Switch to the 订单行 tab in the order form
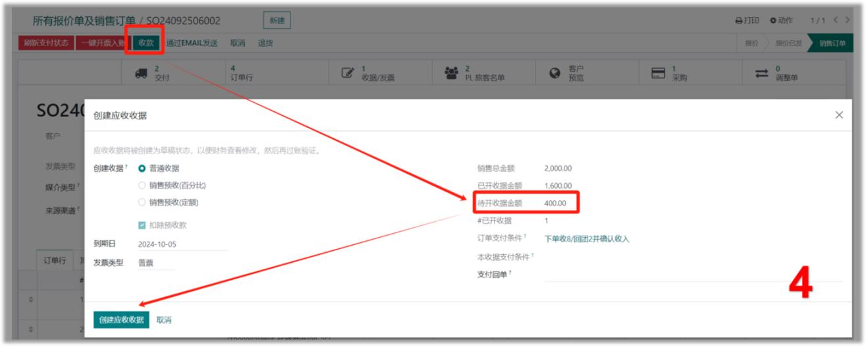 coord(54,259)
